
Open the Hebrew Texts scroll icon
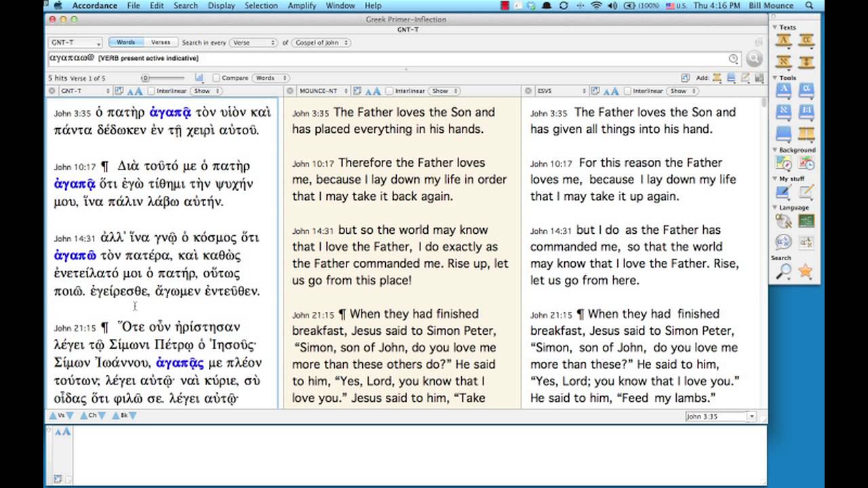(x=784, y=62)
